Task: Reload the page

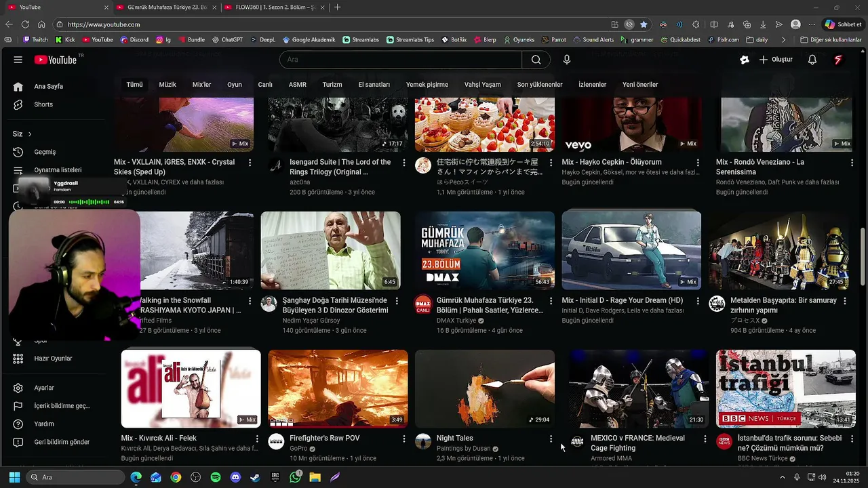Action: coord(25,24)
